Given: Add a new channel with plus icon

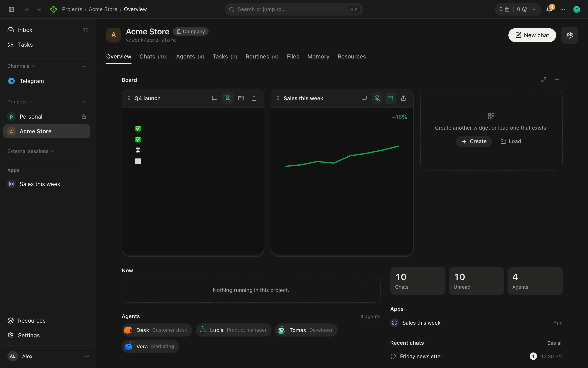Looking at the screenshot, I should [x=84, y=66].
